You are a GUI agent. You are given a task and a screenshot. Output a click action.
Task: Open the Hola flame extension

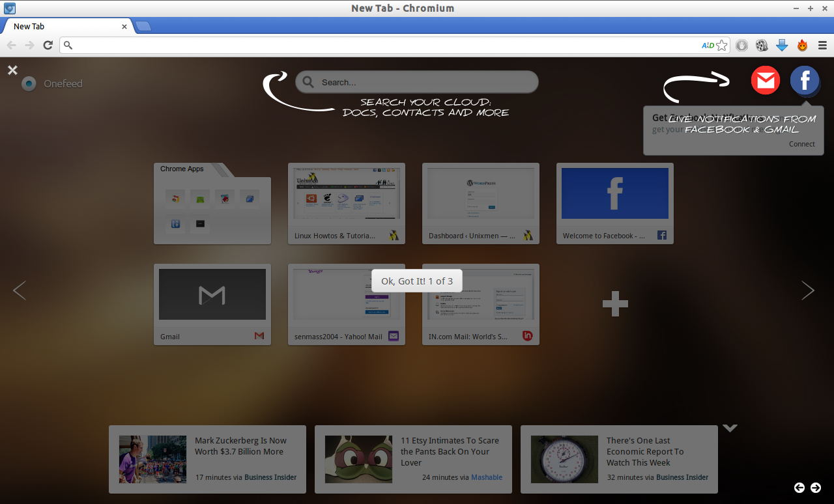[802, 45]
